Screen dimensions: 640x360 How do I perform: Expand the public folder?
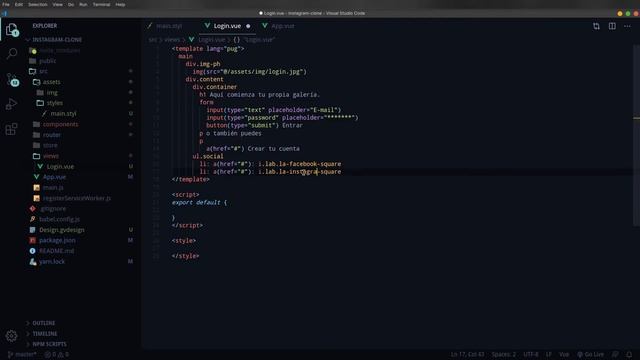[47, 61]
